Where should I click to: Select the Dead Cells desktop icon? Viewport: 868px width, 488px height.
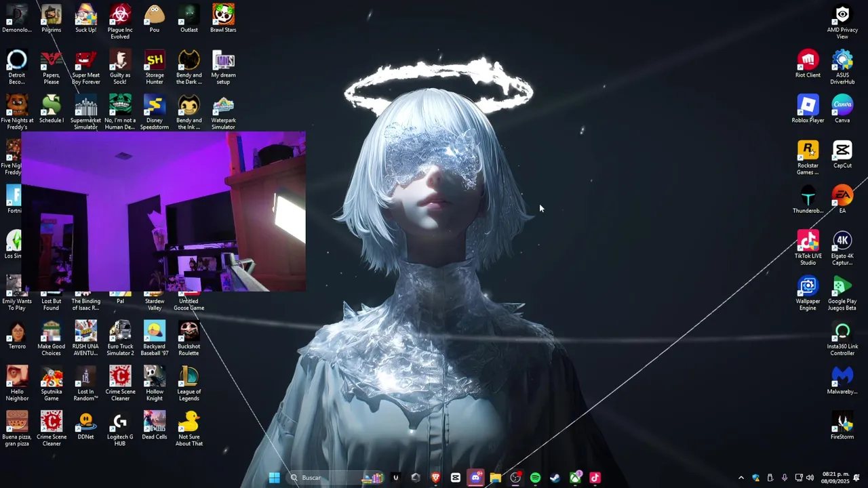(x=155, y=426)
